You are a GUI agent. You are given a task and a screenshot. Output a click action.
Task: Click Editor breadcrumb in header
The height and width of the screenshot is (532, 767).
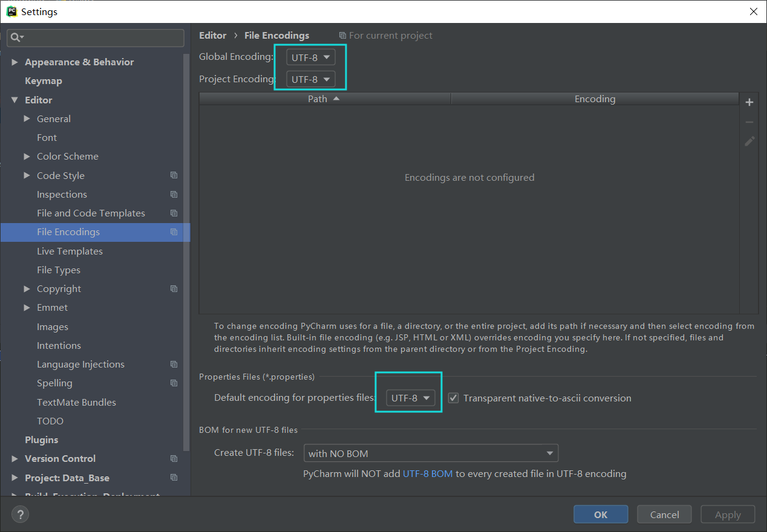(213, 36)
